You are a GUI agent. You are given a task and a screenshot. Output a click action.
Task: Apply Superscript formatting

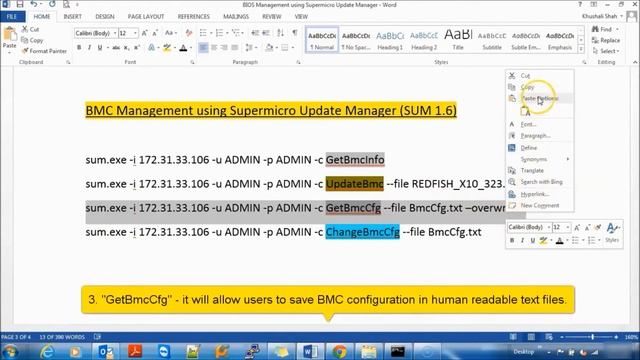coord(137,48)
